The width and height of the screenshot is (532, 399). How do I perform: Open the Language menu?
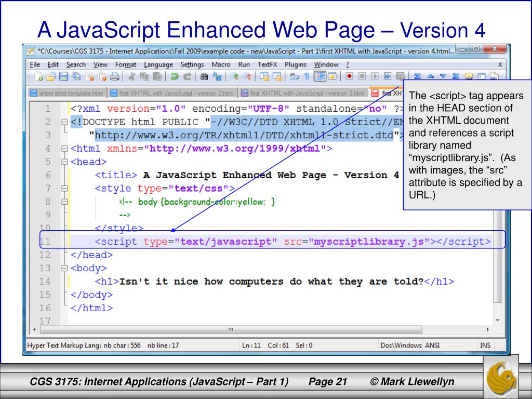[158, 65]
